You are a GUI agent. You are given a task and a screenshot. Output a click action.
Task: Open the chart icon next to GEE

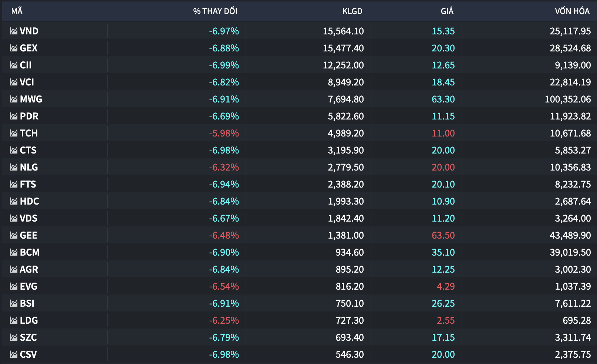point(14,235)
